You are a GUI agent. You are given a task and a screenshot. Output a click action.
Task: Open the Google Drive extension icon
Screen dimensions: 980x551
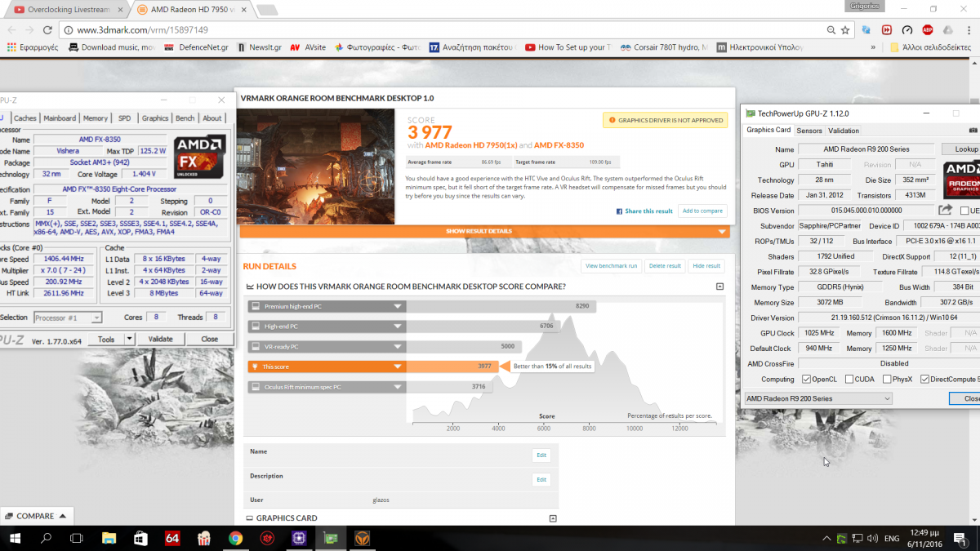point(948,30)
